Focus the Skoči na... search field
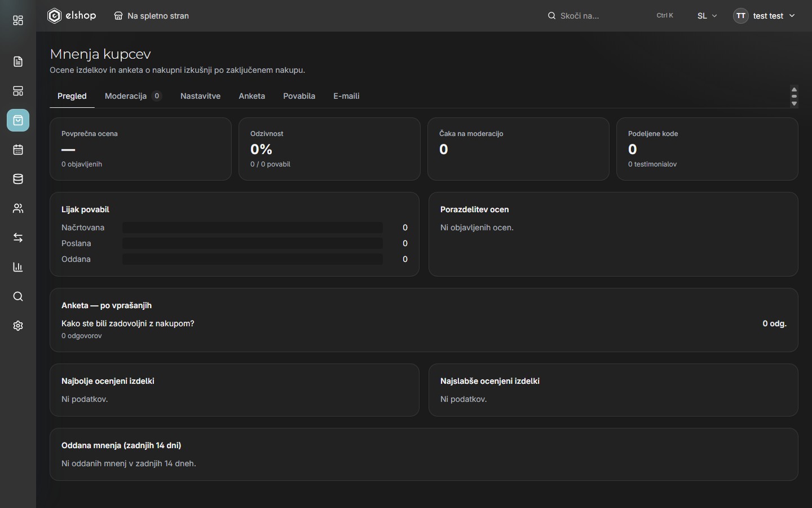Screen dimensions: 812x508 point(610,16)
